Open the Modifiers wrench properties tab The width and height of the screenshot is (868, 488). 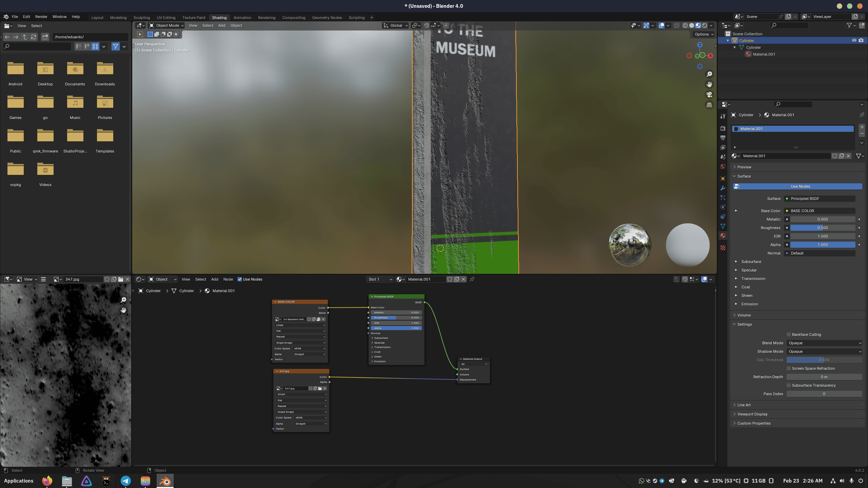tap(723, 188)
